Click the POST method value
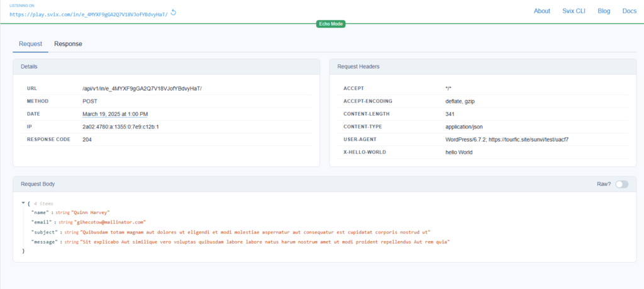 click(90, 101)
